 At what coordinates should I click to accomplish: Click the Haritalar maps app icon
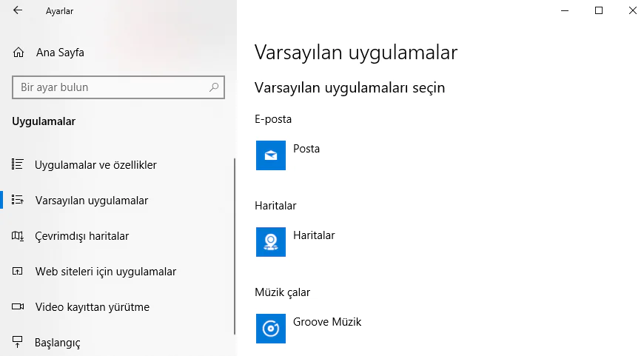pyautogui.click(x=271, y=242)
